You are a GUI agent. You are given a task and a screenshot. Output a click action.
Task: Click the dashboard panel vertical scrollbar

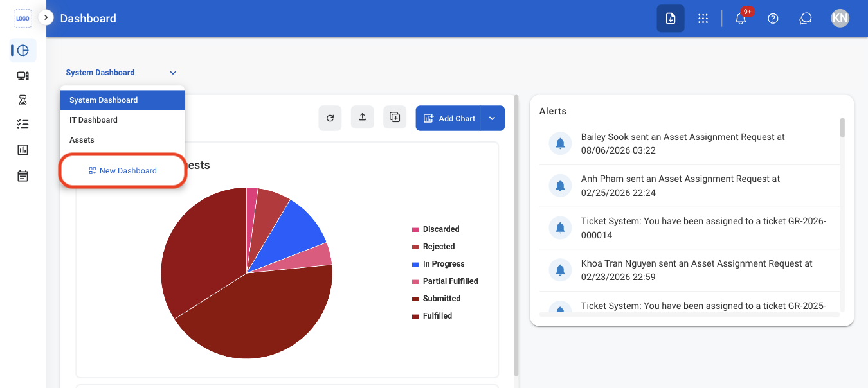516,235
